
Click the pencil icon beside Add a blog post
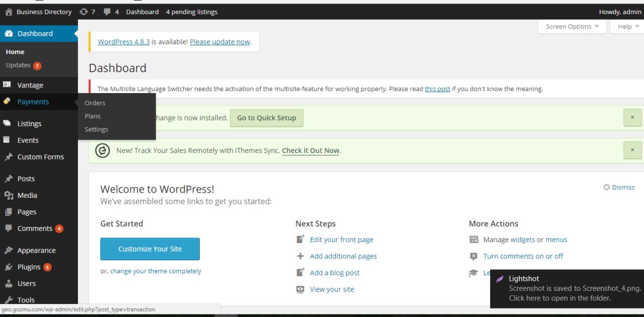(x=300, y=273)
